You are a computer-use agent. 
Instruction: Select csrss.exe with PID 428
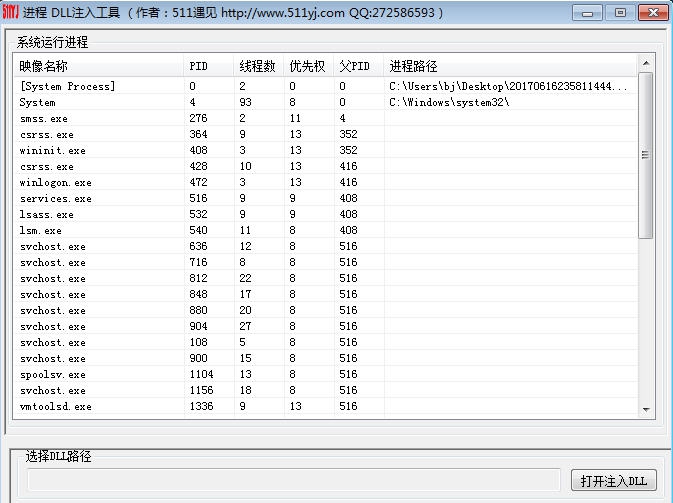point(325,166)
